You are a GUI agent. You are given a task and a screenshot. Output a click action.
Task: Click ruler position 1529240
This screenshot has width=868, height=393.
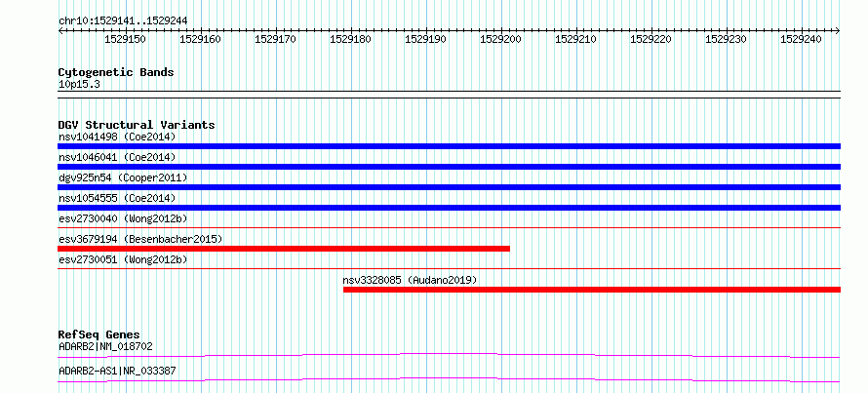801,39
